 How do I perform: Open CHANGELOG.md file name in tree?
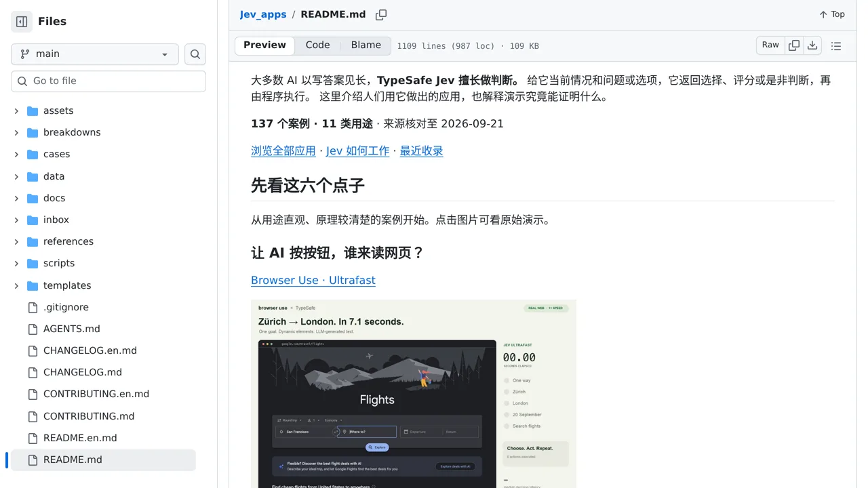click(83, 372)
